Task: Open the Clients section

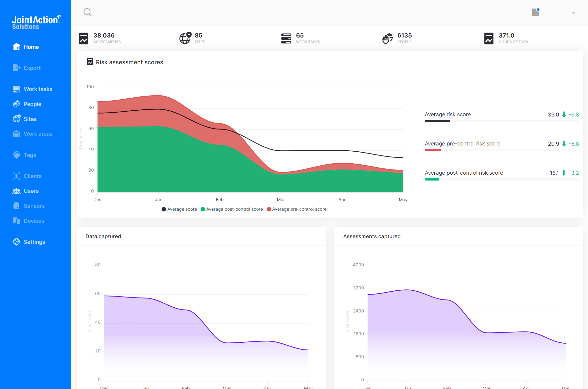Action: [x=27, y=176]
